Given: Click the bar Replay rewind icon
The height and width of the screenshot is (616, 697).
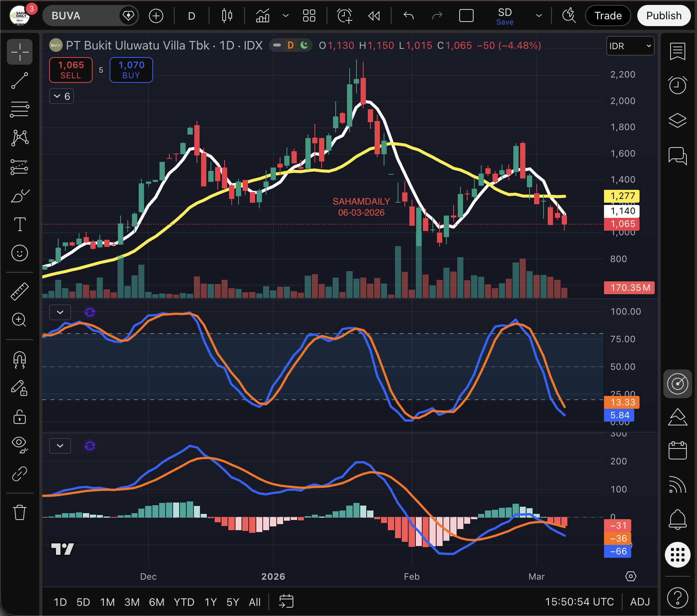Looking at the screenshot, I should pos(374,16).
